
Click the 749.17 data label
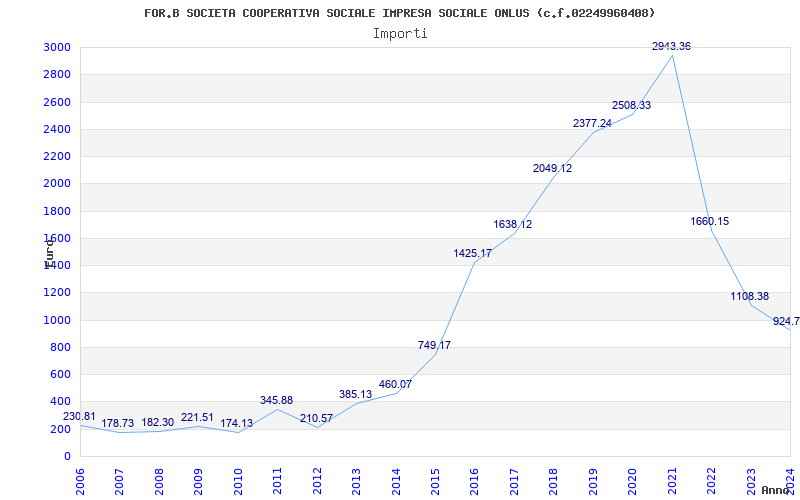[434, 345]
